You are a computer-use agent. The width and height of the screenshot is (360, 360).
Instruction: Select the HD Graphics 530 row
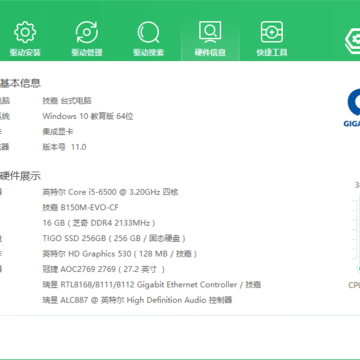click(x=120, y=254)
